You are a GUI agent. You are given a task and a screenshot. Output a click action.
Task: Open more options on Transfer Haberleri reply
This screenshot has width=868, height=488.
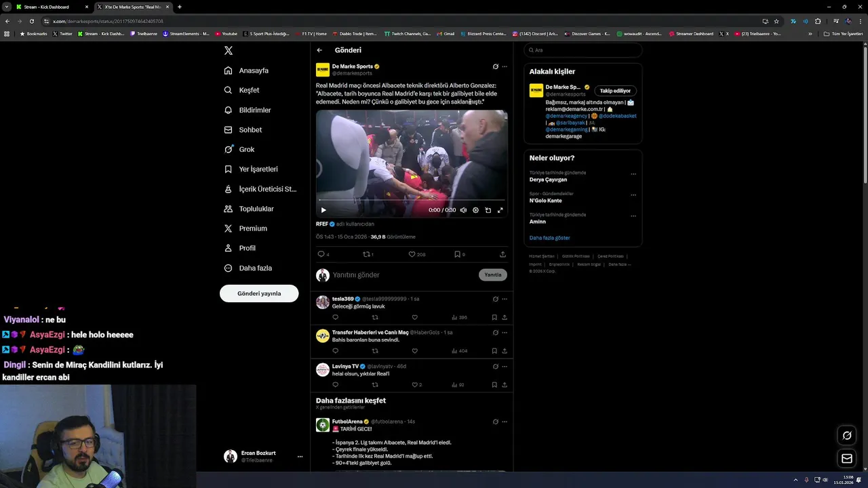tap(505, 333)
